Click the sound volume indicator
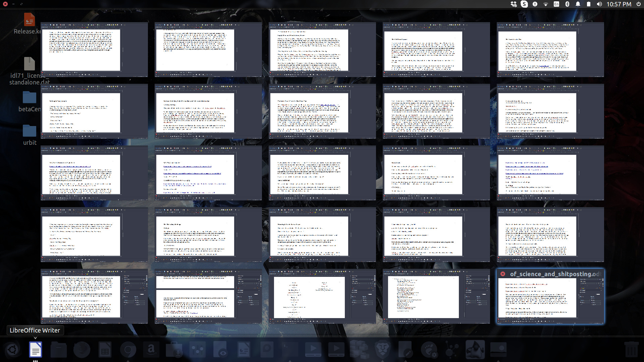This screenshot has height=362, width=644. pos(599,4)
